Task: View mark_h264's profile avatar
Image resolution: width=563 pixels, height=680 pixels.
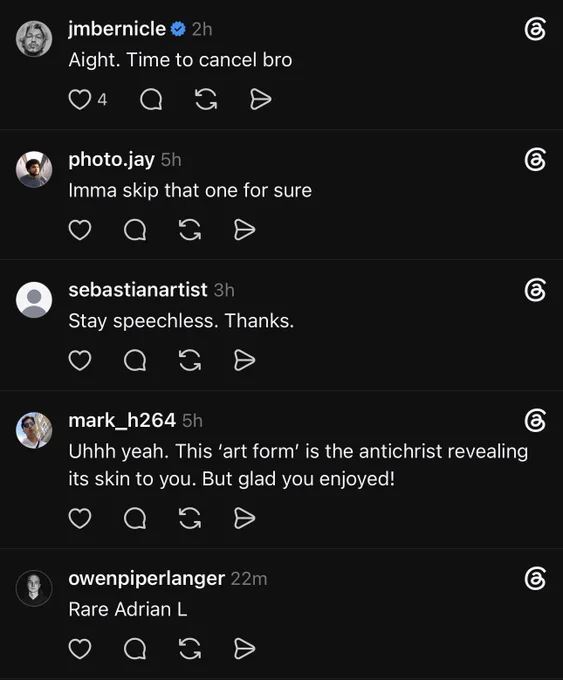Action: click(x=34, y=430)
